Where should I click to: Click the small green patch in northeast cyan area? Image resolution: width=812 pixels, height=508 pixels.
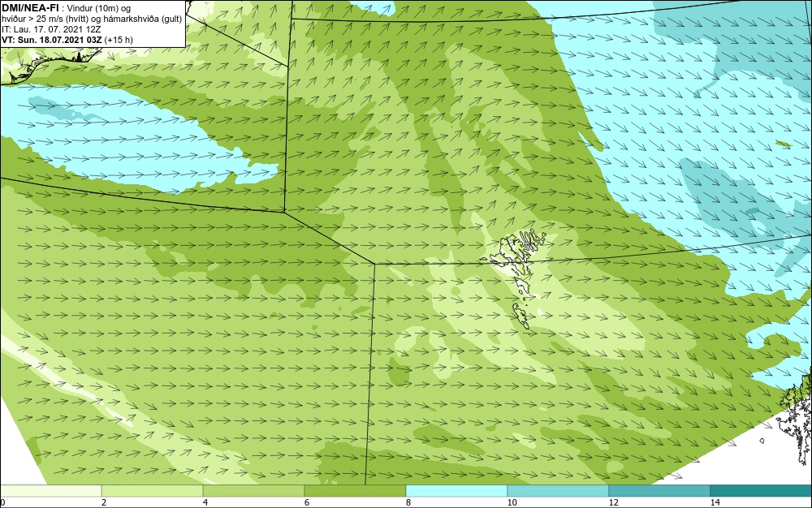tap(784, 144)
